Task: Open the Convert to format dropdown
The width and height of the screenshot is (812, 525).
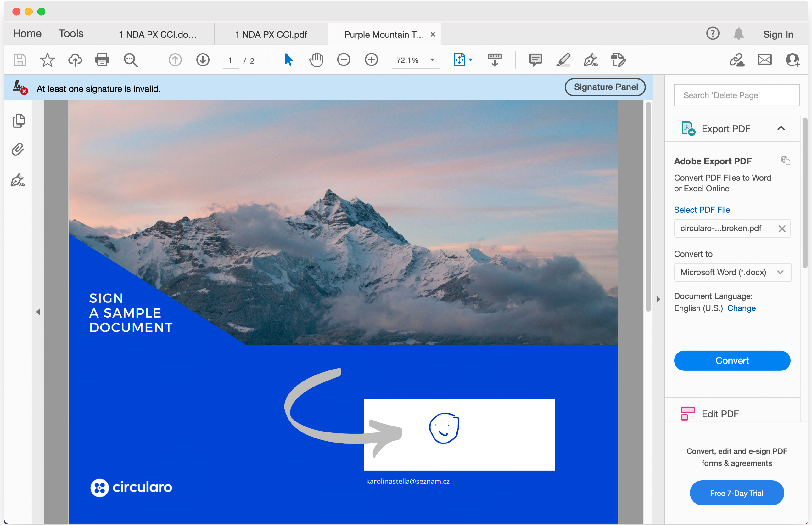Action: (x=733, y=272)
